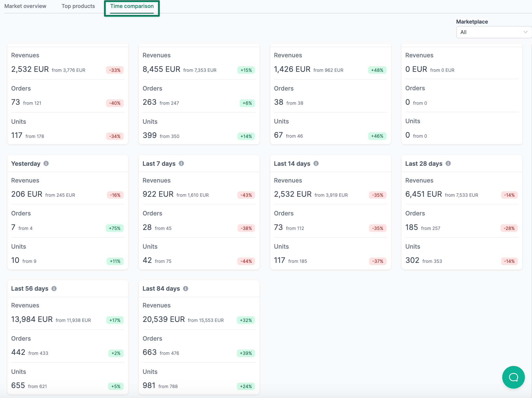Image resolution: width=532 pixels, height=398 pixels.
Task: Click the "from 11,938 EUR" comparison text
Action: click(x=73, y=320)
